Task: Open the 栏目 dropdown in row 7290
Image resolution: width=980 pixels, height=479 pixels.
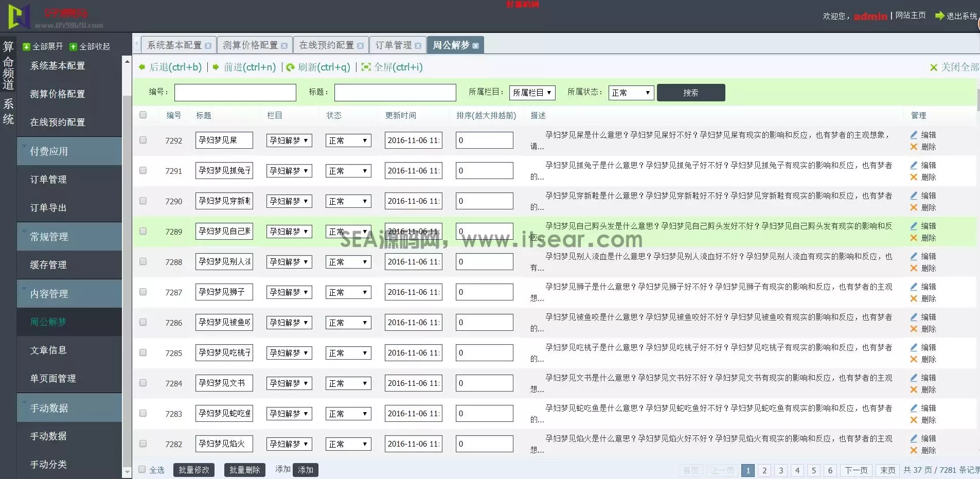Action: [289, 201]
